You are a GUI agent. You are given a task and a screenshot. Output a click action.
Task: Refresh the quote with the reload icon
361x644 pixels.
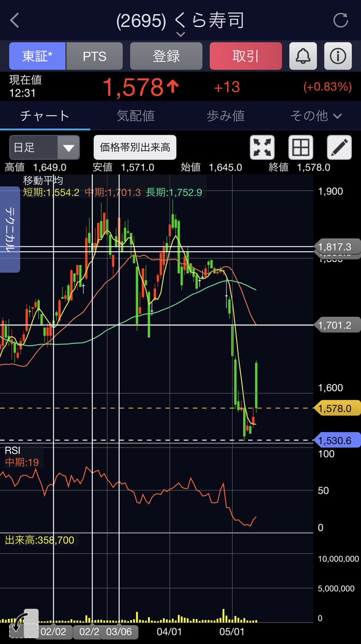point(341,20)
